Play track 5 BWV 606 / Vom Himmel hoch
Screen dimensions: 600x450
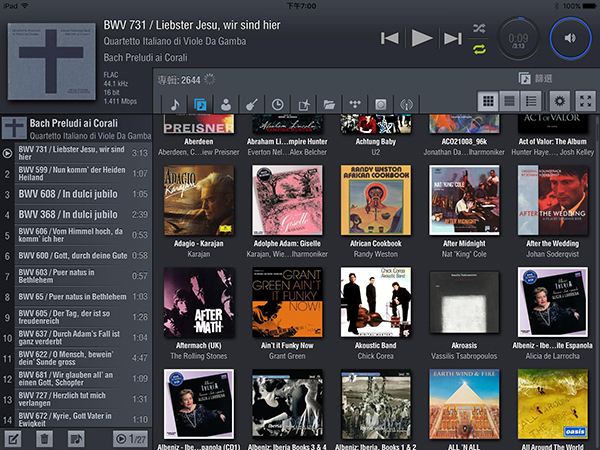(x=76, y=235)
